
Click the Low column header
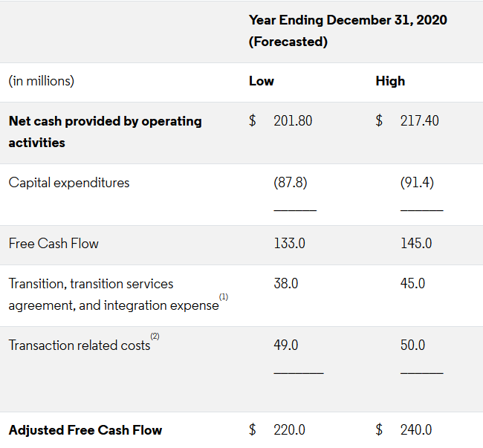coord(262,81)
